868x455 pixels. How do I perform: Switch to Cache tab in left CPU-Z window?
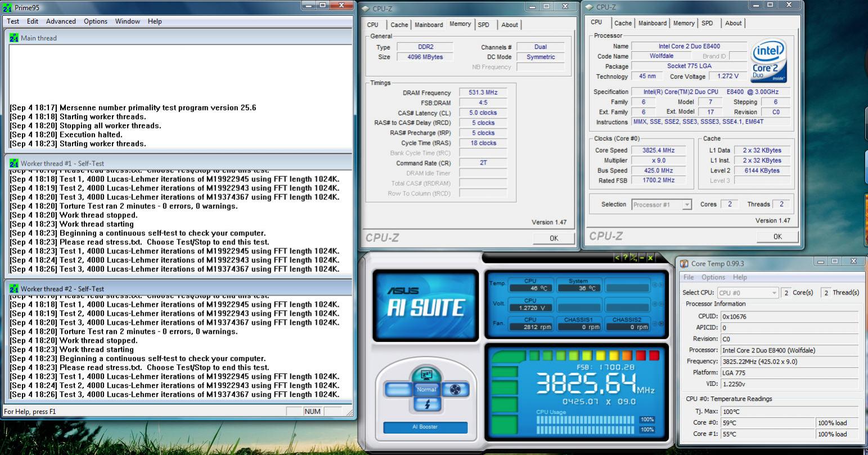pyautogui.click(x=399, y=25)
